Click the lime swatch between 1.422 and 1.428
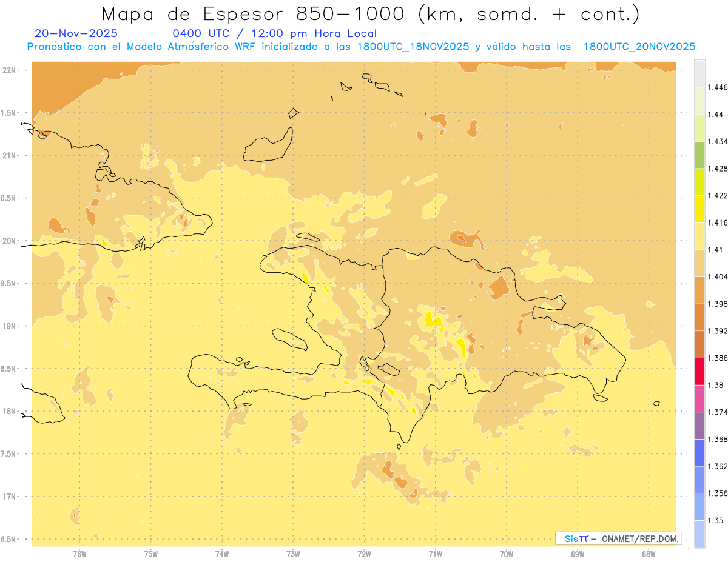 tap(699, 182)
